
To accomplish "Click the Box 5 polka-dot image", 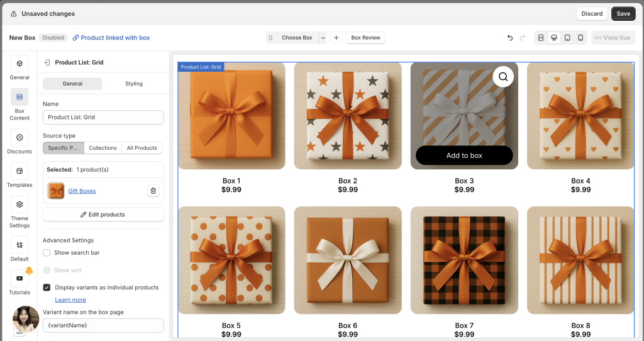I will (231, 260).
